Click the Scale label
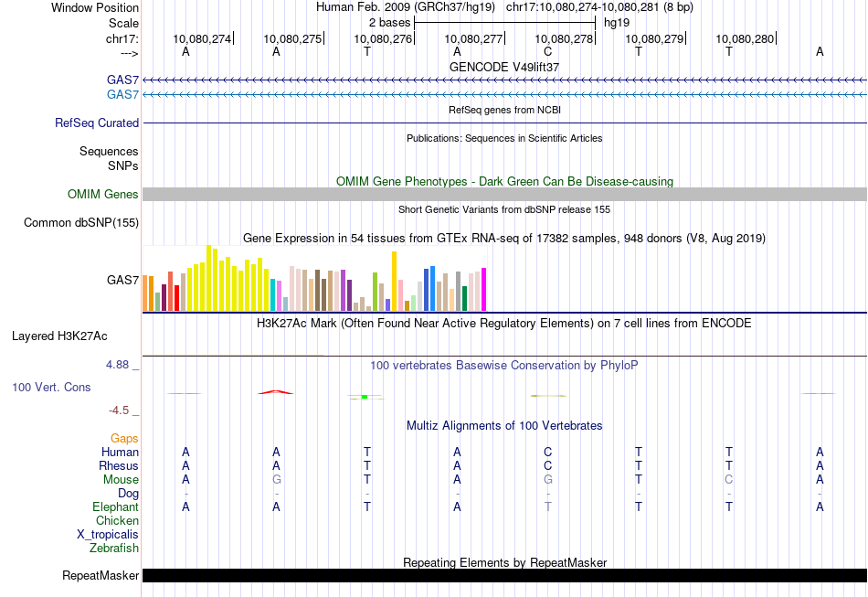 click(x=123, y=23)
